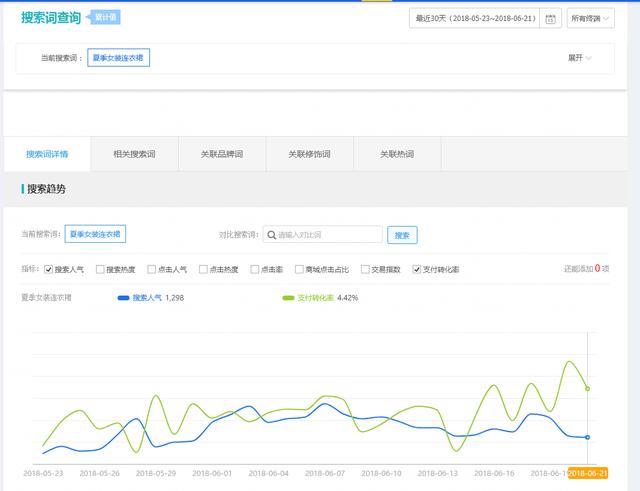Click the 累计值 tag badge beside title
Viewport: 640px width, 491px height.
(105, 17)
